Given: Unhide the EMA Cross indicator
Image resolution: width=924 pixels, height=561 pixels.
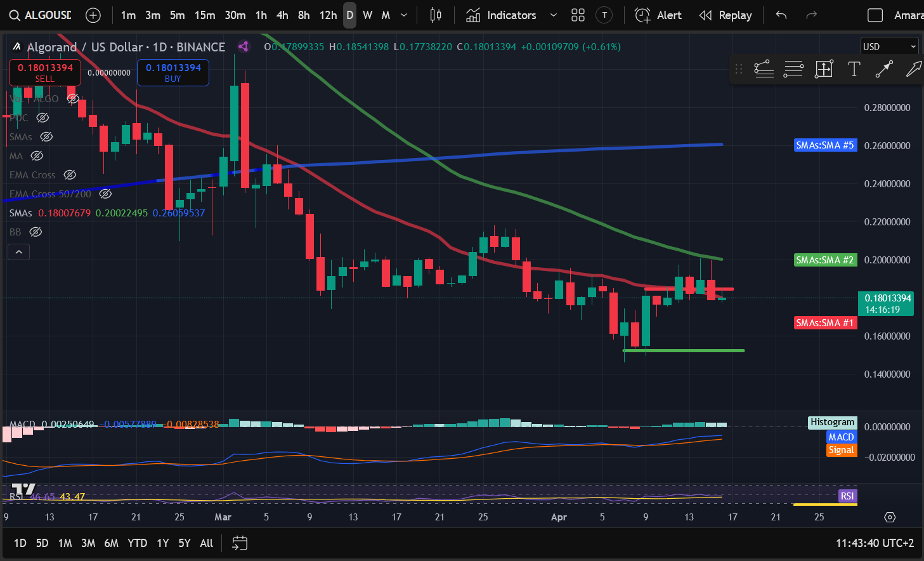Looking at the screenshot, I should 70,175.
